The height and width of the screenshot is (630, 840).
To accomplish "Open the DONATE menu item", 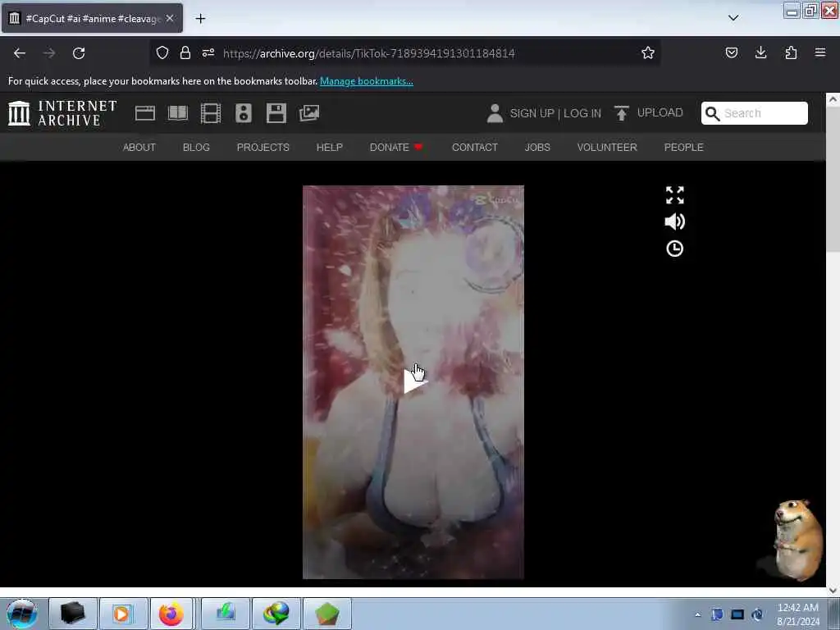I will (396, 148).
